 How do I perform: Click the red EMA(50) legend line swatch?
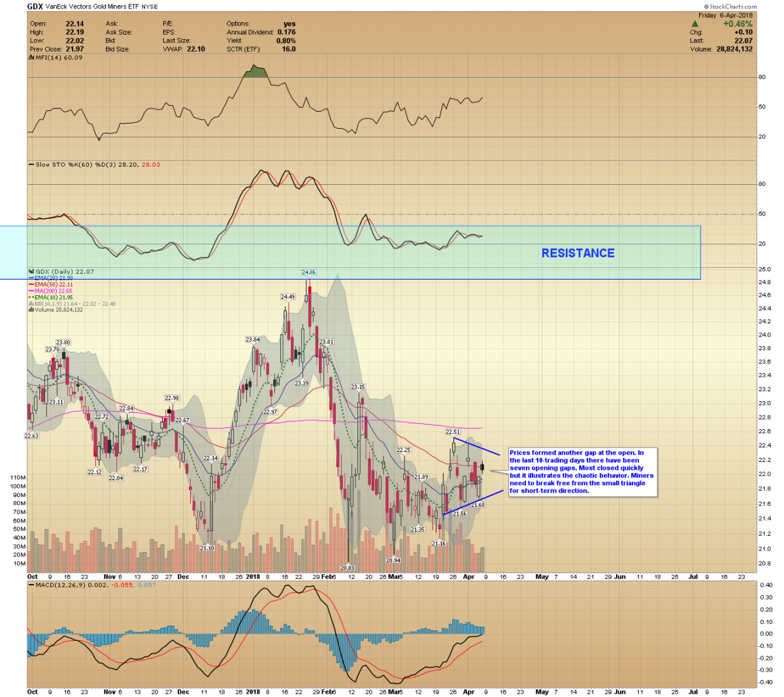click(x=30, y=285)
